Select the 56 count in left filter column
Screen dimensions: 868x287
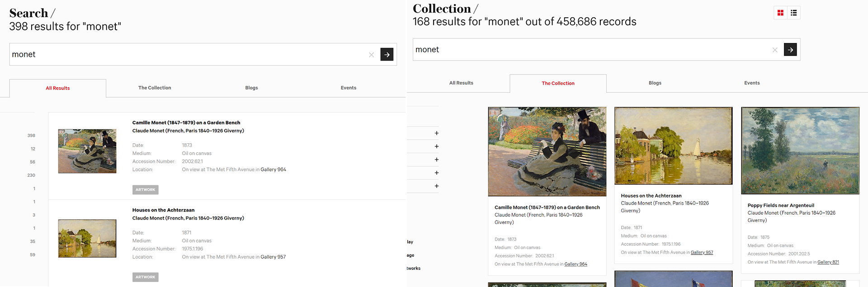pos(33,162)
